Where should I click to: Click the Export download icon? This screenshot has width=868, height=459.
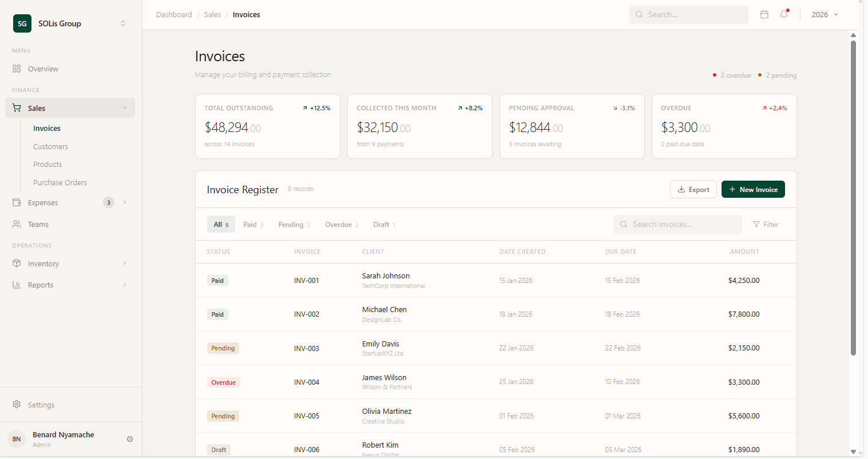pos(681,189)
